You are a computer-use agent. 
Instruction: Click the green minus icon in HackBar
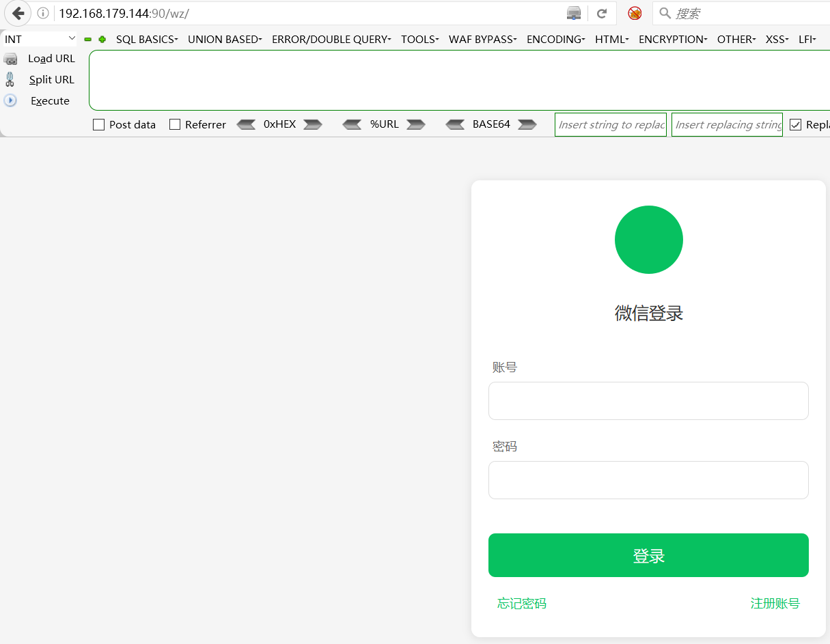click(x=87, y=40)
